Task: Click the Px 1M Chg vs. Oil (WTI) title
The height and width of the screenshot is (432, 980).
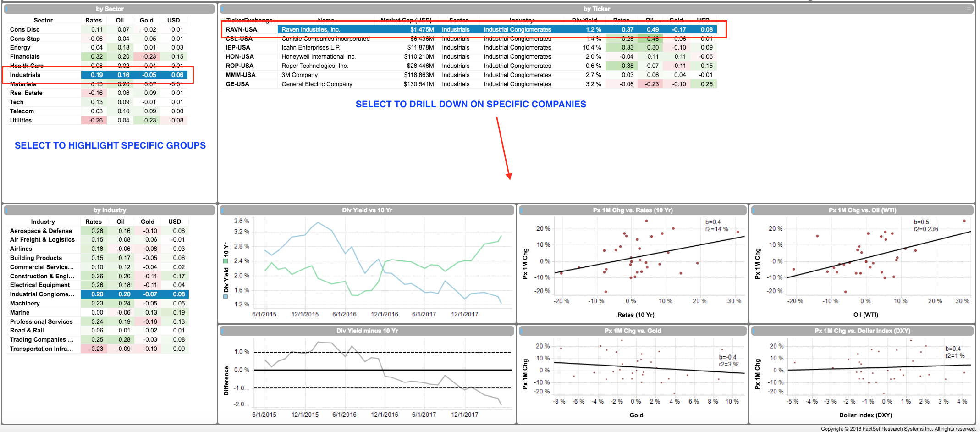Action: pos(862,210)
